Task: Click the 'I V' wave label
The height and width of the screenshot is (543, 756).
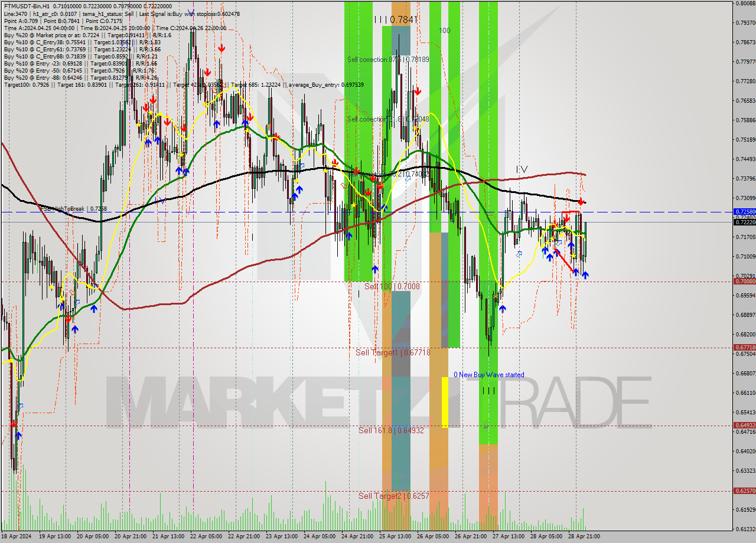Action: coord(522,169)
